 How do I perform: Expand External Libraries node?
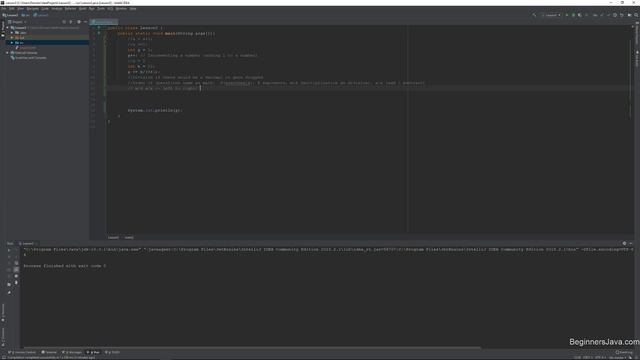pos(7,53)
